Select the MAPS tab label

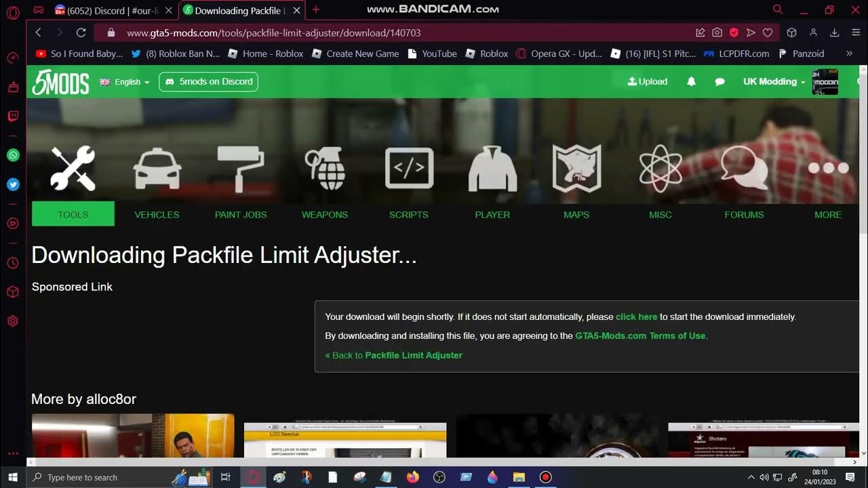(576, 214)
